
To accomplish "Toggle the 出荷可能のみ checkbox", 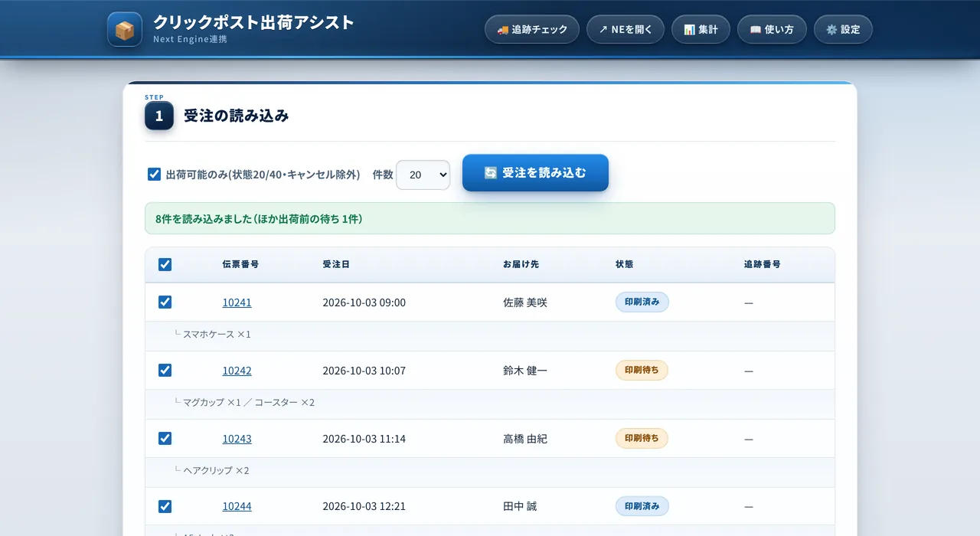I will (x=154, y=175).
